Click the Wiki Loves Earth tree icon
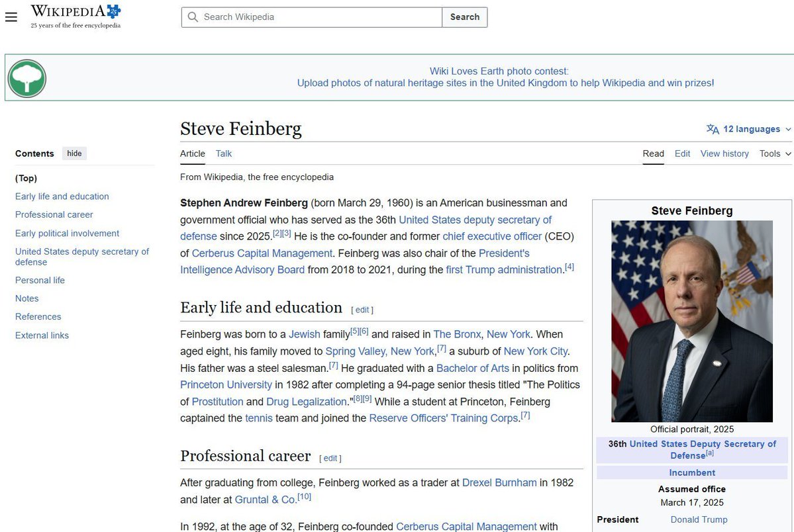The height and width of the screenshot is (532, 794). click(x=27, y=79)
